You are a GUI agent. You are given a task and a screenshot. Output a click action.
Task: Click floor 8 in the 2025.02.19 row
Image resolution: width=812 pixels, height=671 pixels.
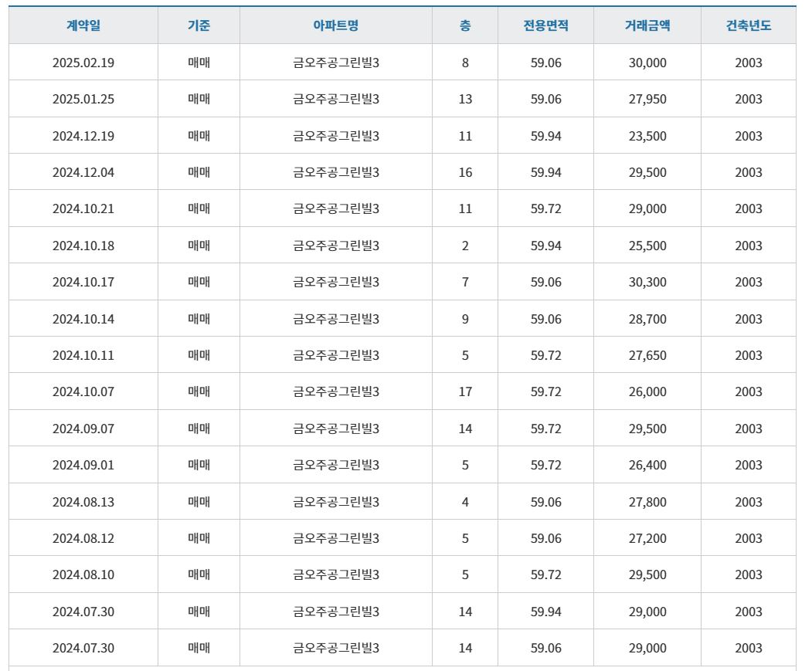pyautogui.click(x=465, y=63)
